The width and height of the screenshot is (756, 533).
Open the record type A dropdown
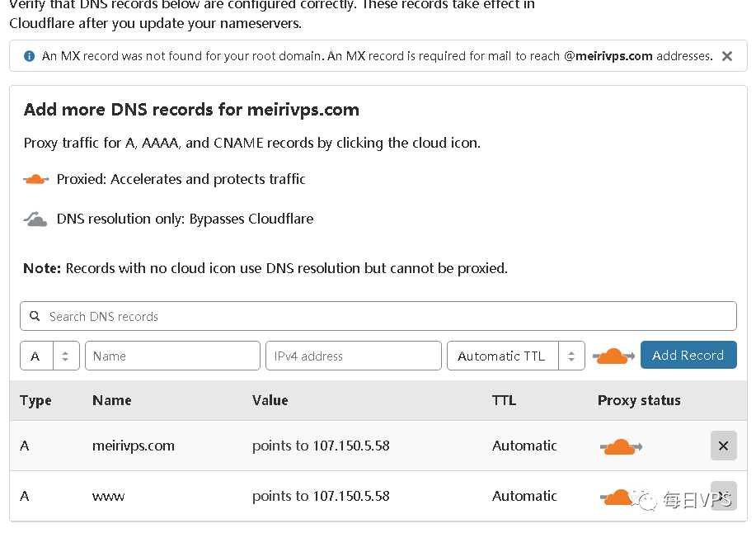(x=49, y=356)
